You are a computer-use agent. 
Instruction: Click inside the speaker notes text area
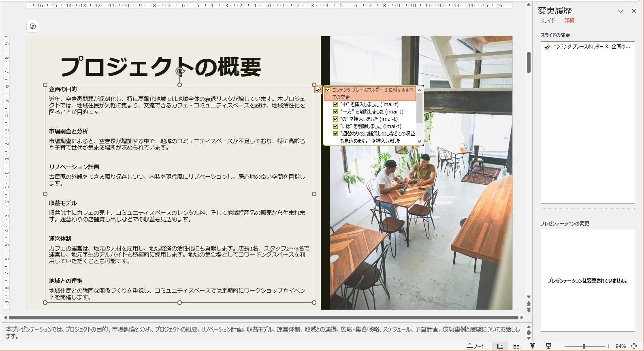click(x=262, y=333)
